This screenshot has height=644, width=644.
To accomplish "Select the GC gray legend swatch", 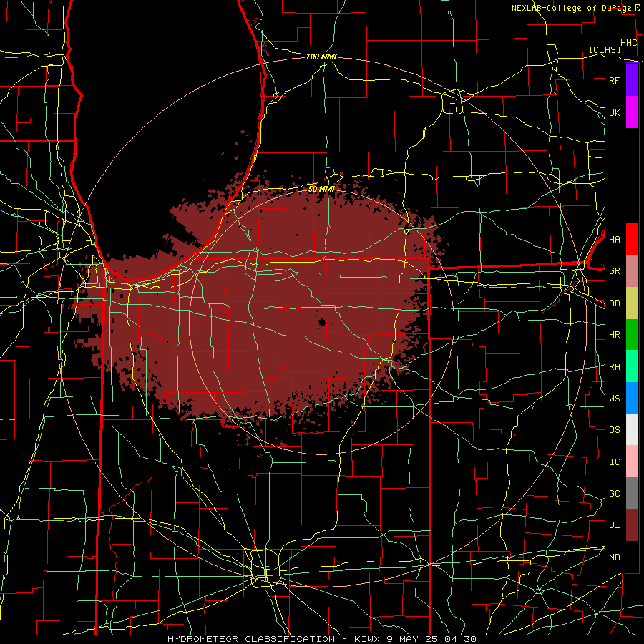I will pos(632,493).
